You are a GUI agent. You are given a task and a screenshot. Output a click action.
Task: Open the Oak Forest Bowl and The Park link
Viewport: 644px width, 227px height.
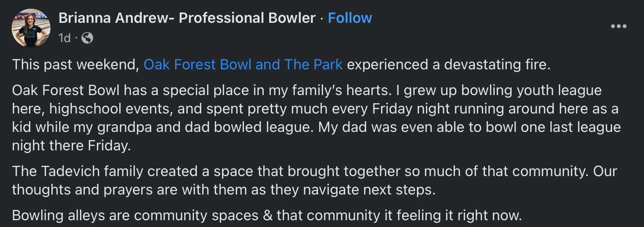pos(243,65)
